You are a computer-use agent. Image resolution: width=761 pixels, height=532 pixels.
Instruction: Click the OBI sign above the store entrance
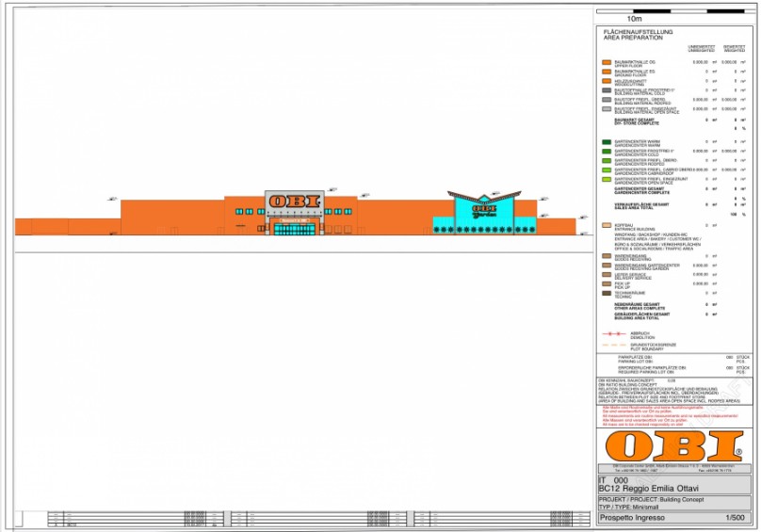pyautogui.click(x=294, y=201)
